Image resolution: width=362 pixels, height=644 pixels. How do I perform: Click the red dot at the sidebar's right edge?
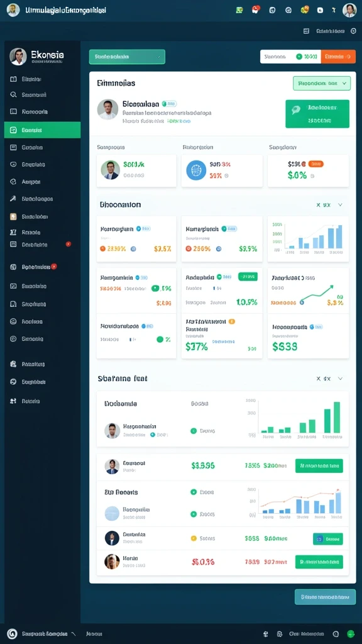pyautogui.click(x=69, y=244)
